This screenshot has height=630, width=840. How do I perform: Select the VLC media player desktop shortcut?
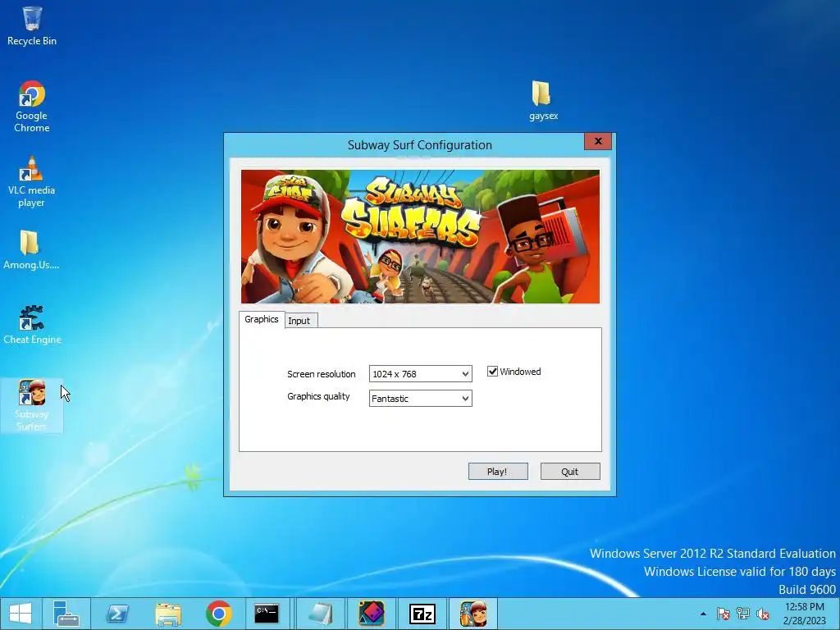tap(32, 181)
